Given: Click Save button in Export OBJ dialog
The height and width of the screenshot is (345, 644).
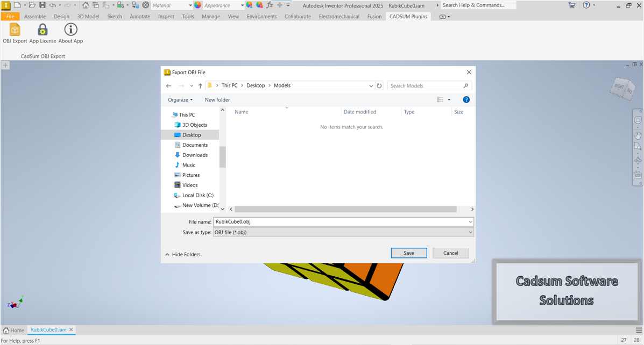Looking at the screenshot, I should pos(409,253).
